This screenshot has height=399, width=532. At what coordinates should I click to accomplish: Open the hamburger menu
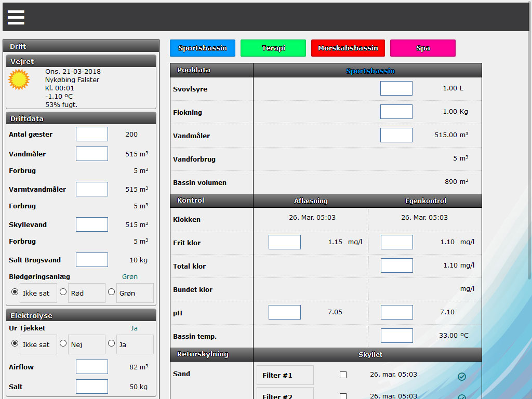(16, 17)
